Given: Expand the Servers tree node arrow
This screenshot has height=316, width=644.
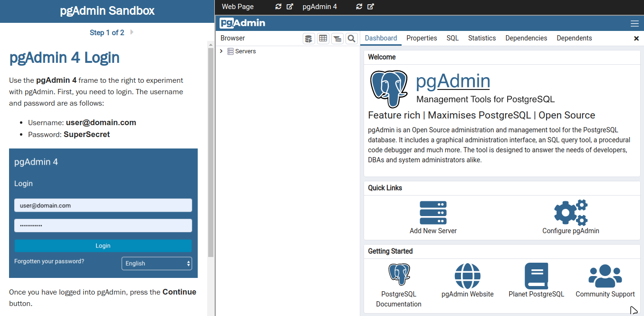Looking at the screenshot, I should 221,51.
